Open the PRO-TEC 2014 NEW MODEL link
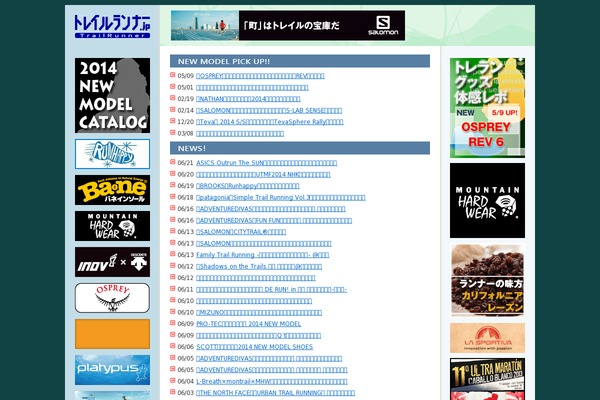The width and height of the screenshot is (600, 400). point(248,323)
